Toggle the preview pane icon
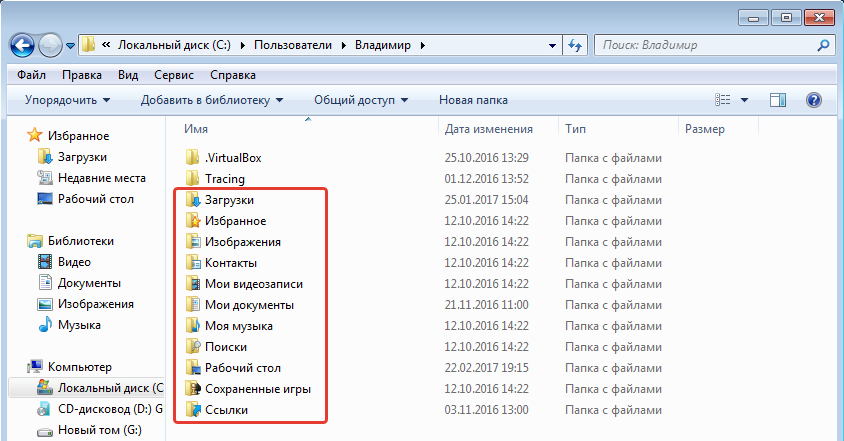This screenshot has width=844, height=441. pos(778,100)
